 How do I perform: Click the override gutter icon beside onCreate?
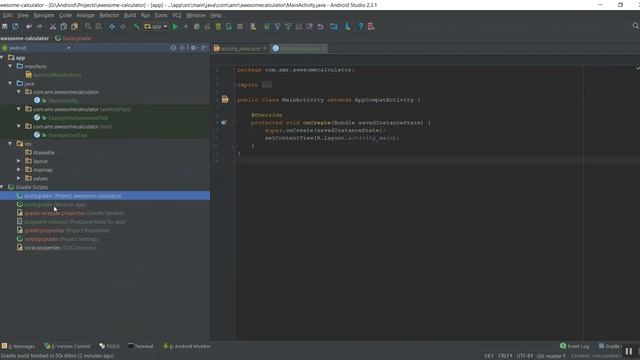[224, 122]
